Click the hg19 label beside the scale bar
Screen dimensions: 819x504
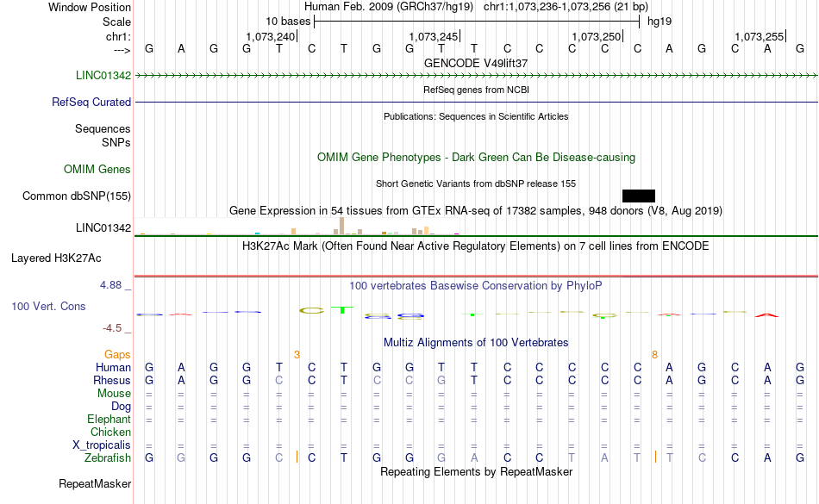coord(660,22)
